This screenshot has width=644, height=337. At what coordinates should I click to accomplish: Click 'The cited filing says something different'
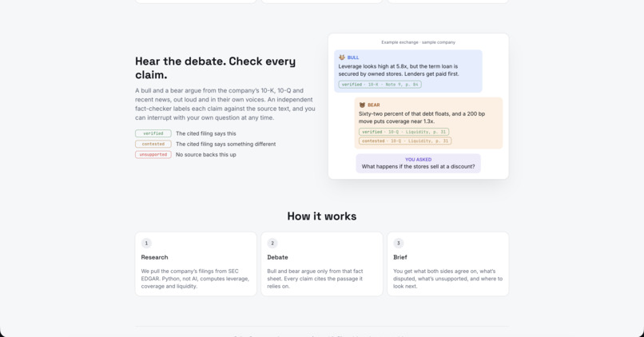225,144
